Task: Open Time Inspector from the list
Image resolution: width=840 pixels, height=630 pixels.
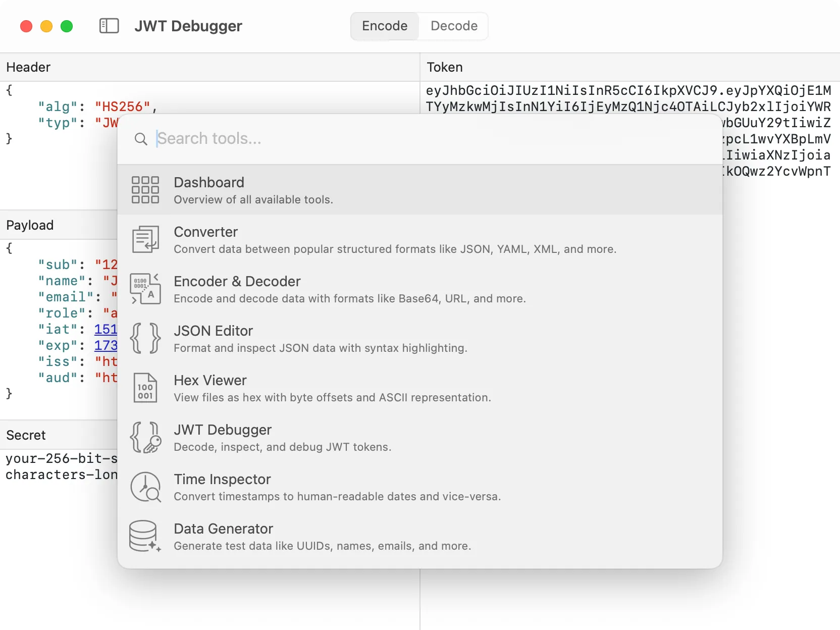Action: pyautogui.click(x=222, y=479)
